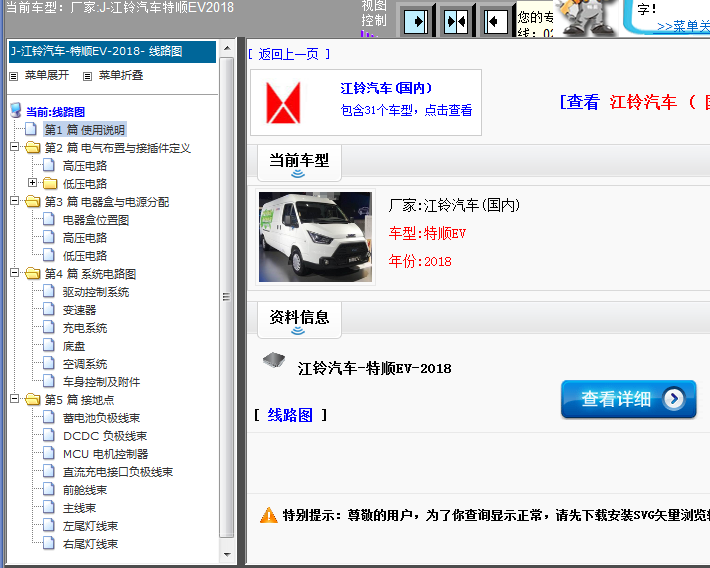Click the expand-right view control arrow button
Viewport: 710px width, 568px height.
[x=415, y=21]
